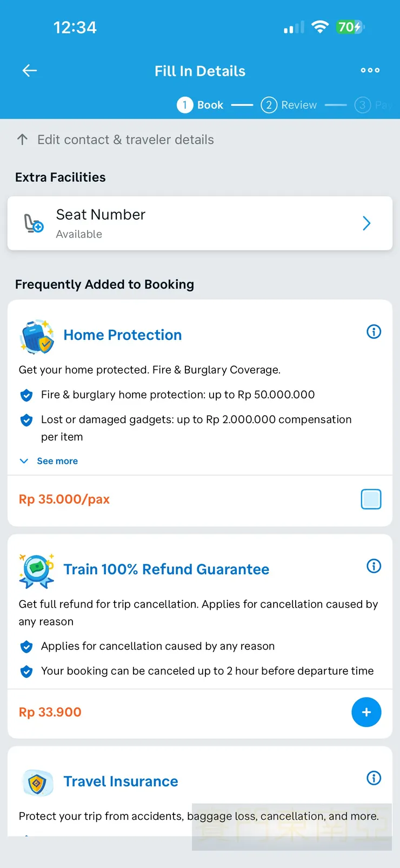
Task: Open the Home Protection title link
Action: (123, 335)
